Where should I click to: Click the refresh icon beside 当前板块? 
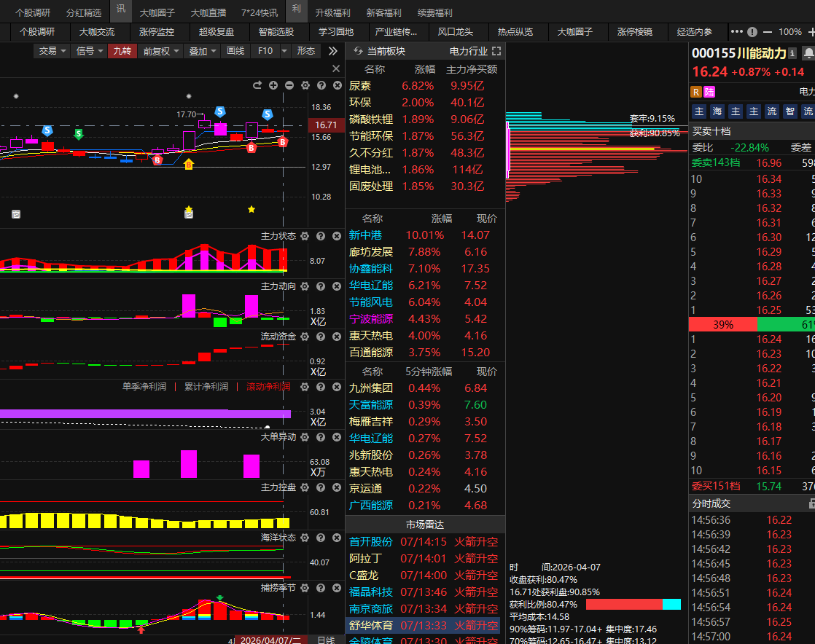357,51
